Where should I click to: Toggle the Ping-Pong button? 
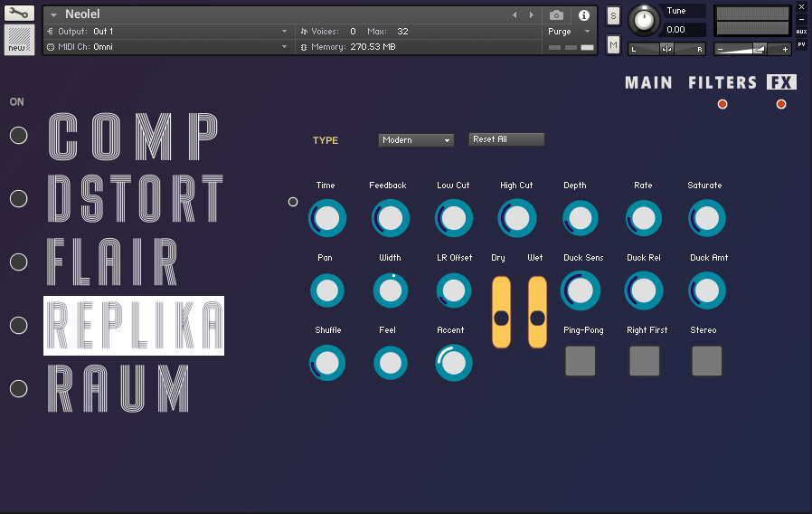coord(581,361)
